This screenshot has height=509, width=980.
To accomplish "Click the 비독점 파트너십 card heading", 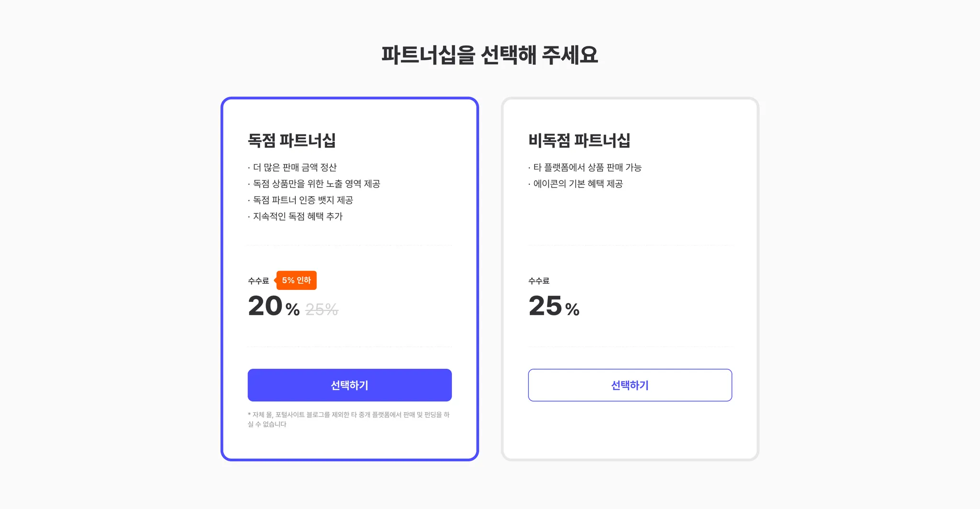I will click(x=579, y=141).
